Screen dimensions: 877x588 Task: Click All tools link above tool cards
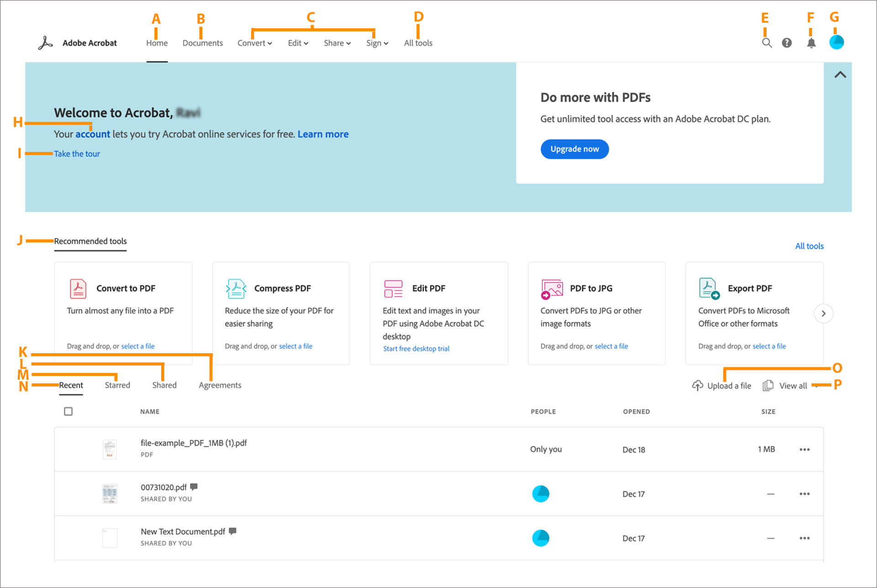(x=809, y=246)
